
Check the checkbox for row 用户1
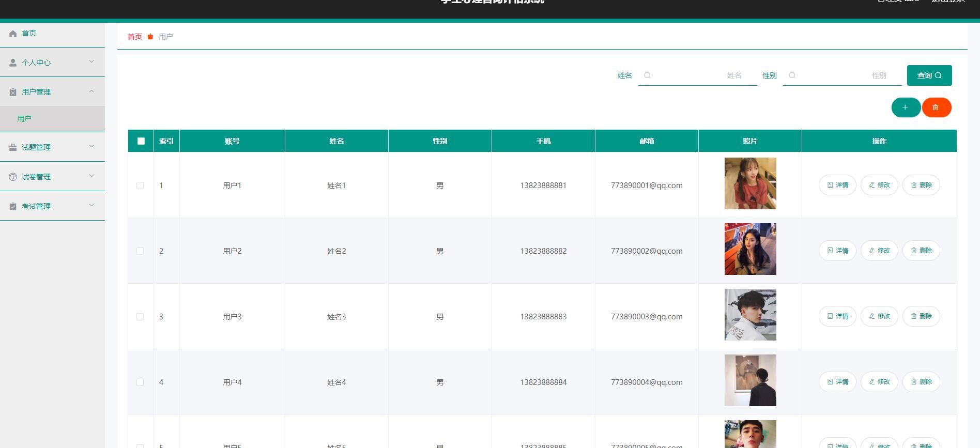click(x=140, y=186)
